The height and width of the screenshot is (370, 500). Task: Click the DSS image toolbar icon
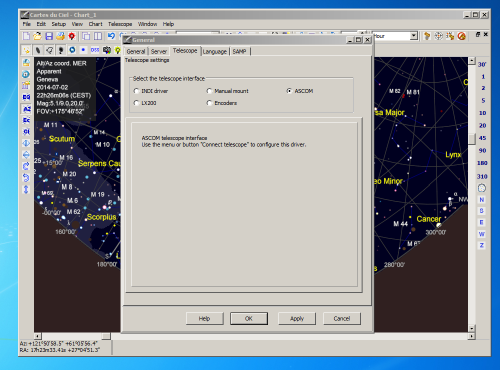(x=95, y=50)
